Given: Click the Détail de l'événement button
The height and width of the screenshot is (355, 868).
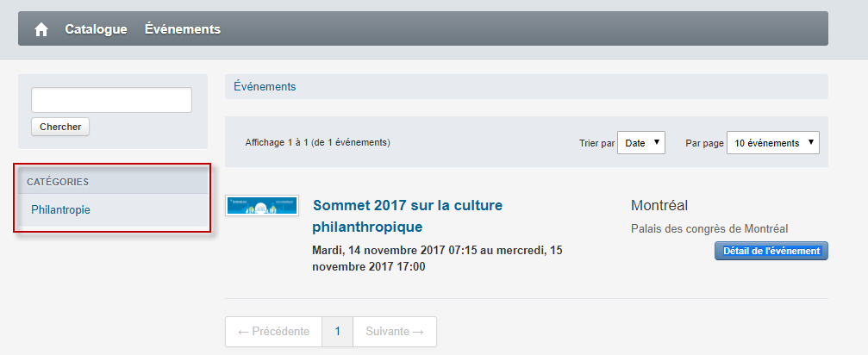Looking at the screenshot, I should coord(771,251).
